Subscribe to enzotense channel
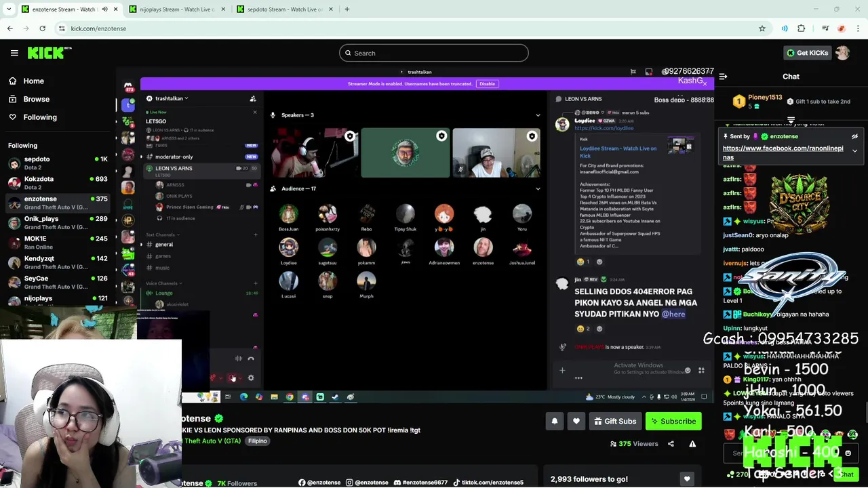868x488 pixels. click(673, 422)
